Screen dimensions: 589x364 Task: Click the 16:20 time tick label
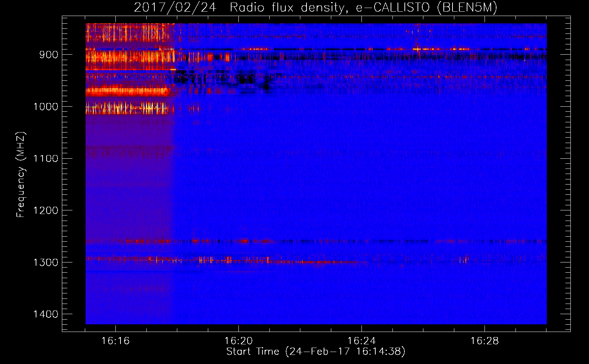click(238, 341)
